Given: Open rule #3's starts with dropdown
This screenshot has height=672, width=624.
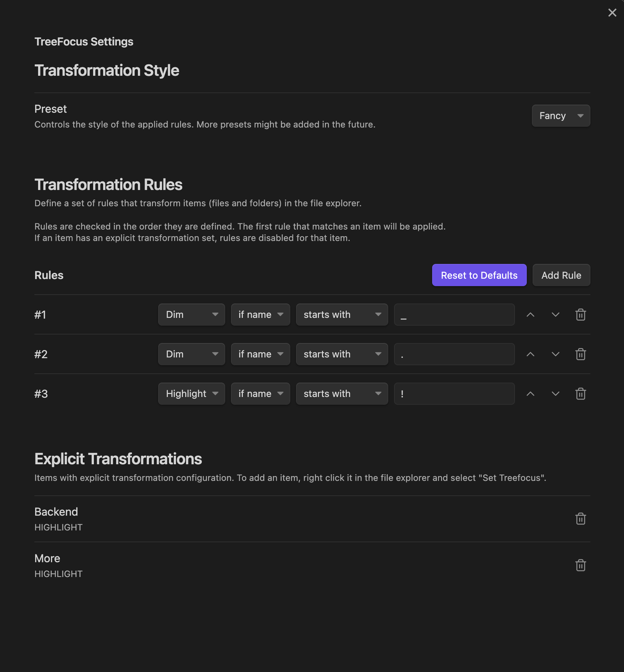Looking at the screenshot, I should 342,394.
